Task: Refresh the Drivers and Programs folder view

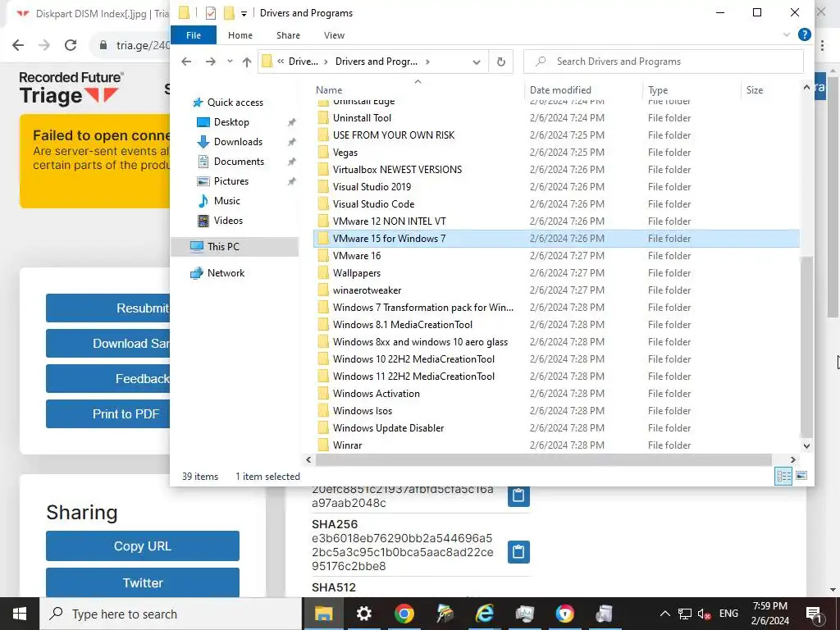Action: click(x=501, y=62)
